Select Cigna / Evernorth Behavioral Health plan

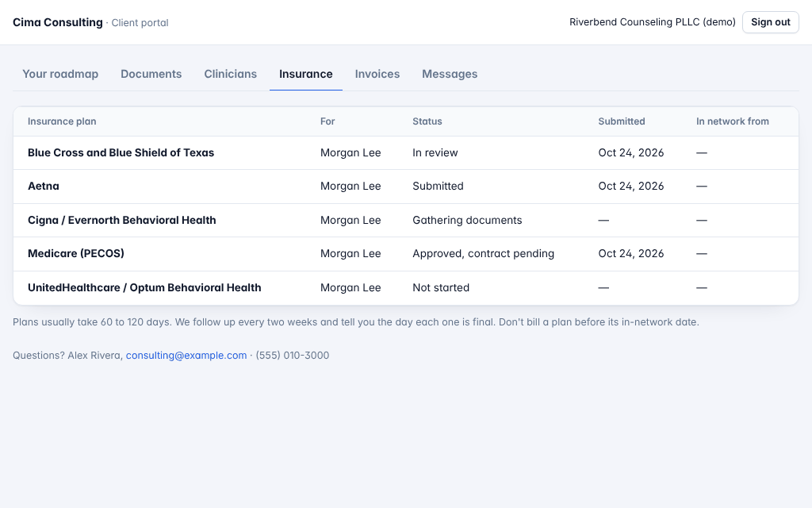[x=121, y=221]
